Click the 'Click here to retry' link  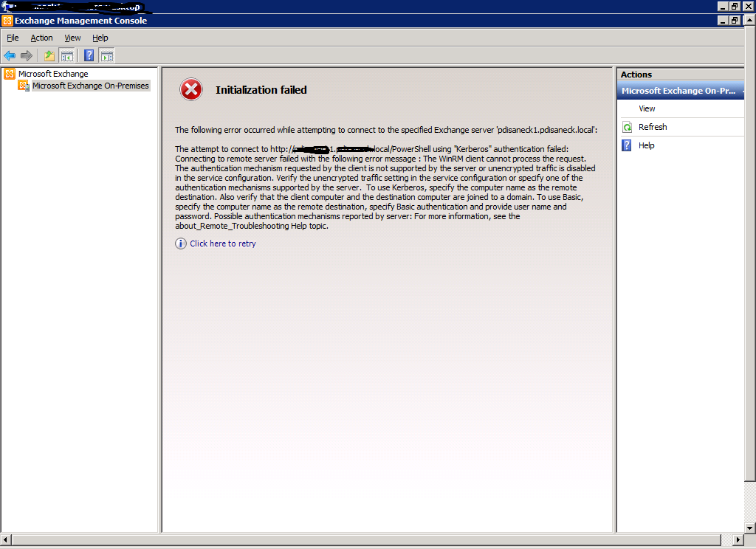[x=223, y=244]
